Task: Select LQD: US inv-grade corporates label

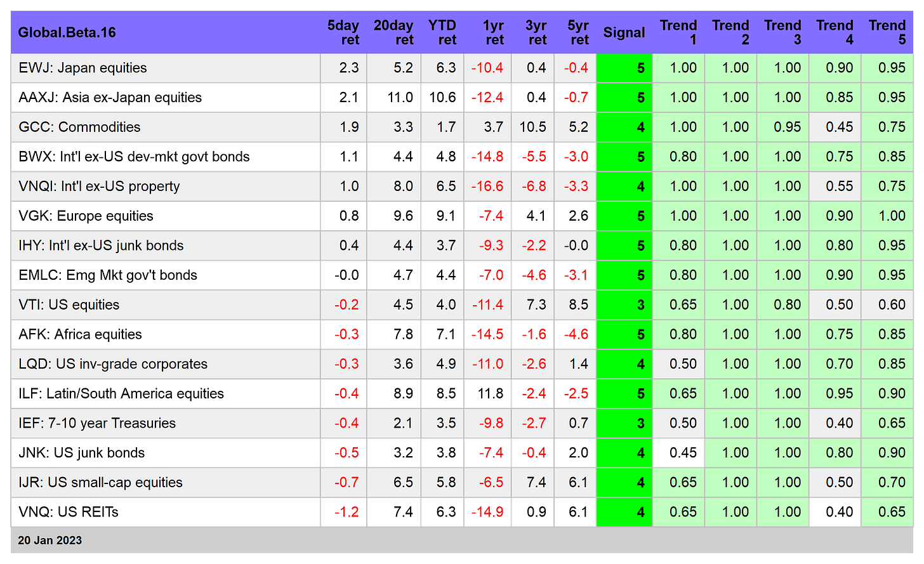Action: (x=113, y=364)
